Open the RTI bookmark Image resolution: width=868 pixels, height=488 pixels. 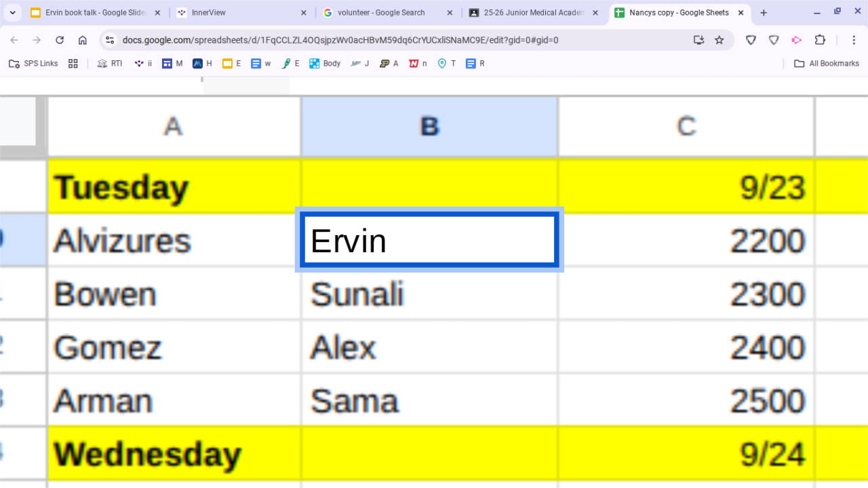coord(110,64)
